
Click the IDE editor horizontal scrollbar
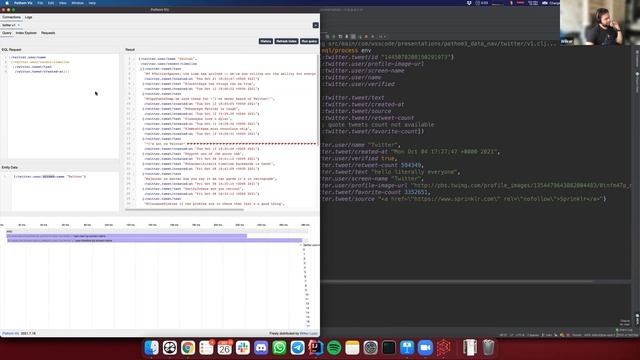point(457,281)
